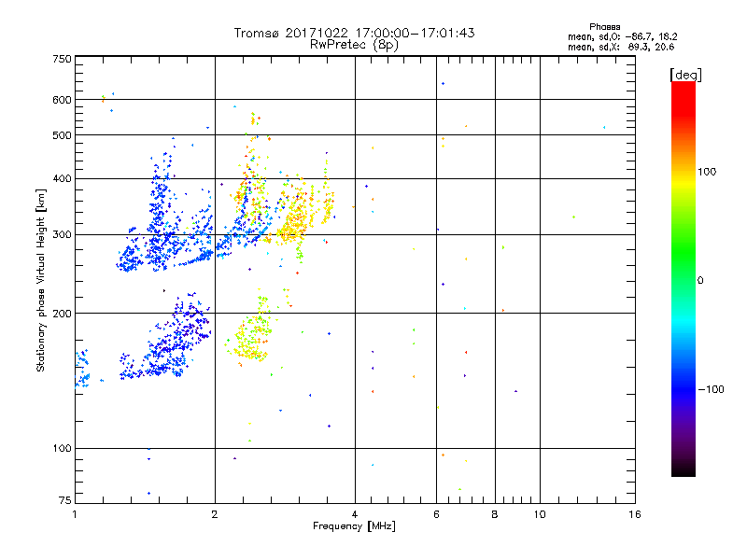Viewport: 747px width, 560px height.
Task: Click the y-axis tick label '200'
Action: 62,314
